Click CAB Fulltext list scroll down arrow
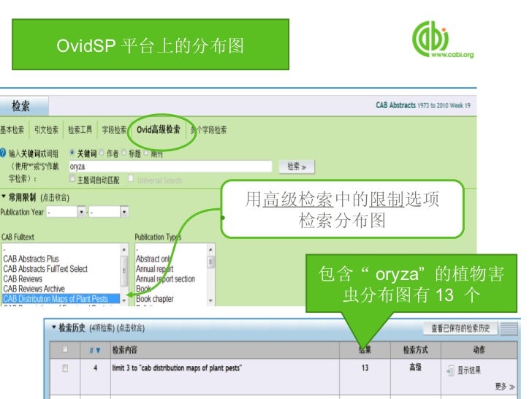This screenshot has width=532, height=399. point(124,300)
